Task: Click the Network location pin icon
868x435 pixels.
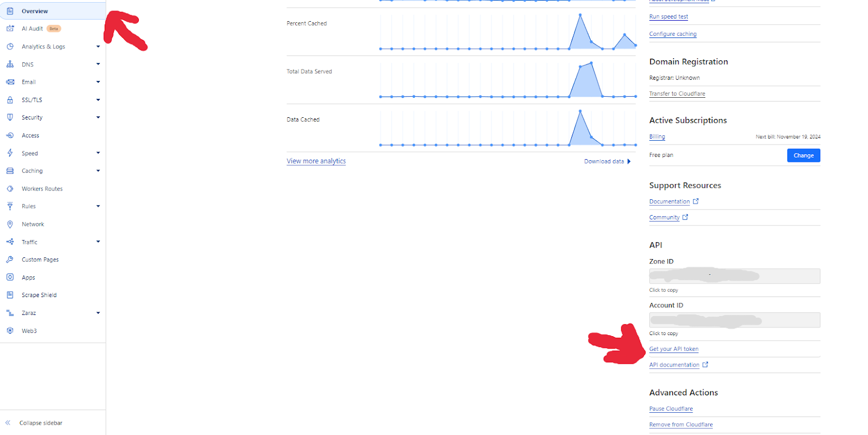Action: point(10,224)
